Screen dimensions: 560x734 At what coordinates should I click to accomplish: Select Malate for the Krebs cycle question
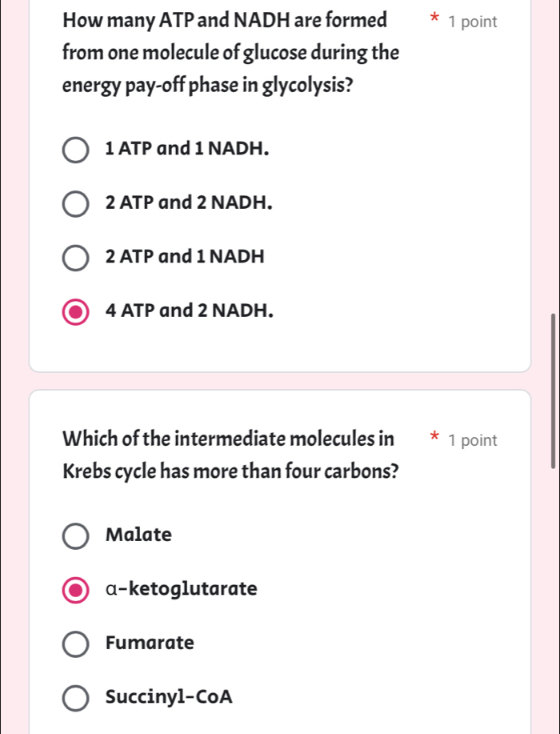(x=75, y=535)
